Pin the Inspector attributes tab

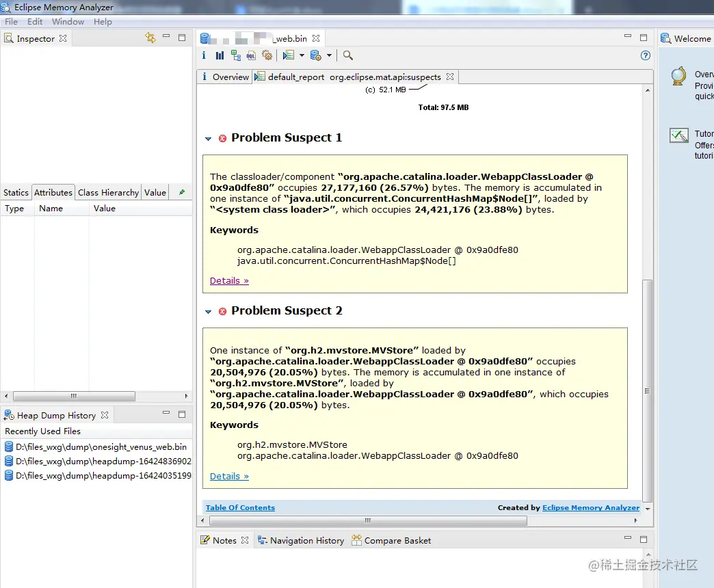tap(182, 192)
